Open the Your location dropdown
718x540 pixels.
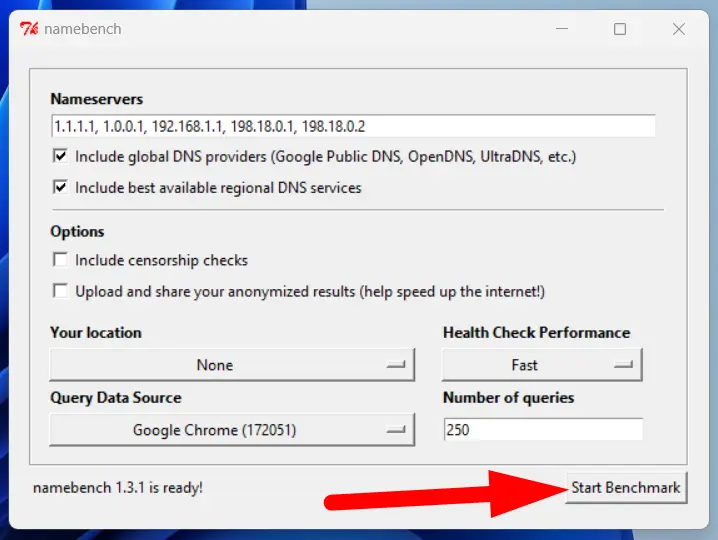(232, 365)
